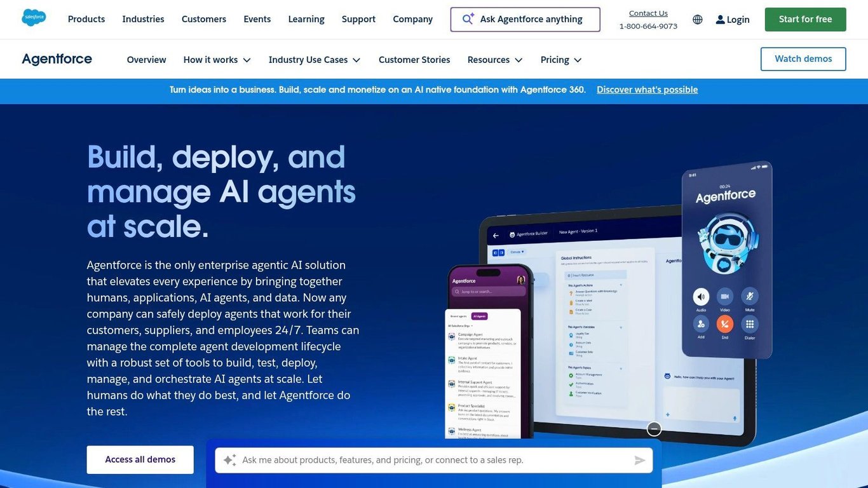Viewport: 868px width, 488px height.
Task: Click the round minus minimize chat icon
Action: tap(654, 429)
